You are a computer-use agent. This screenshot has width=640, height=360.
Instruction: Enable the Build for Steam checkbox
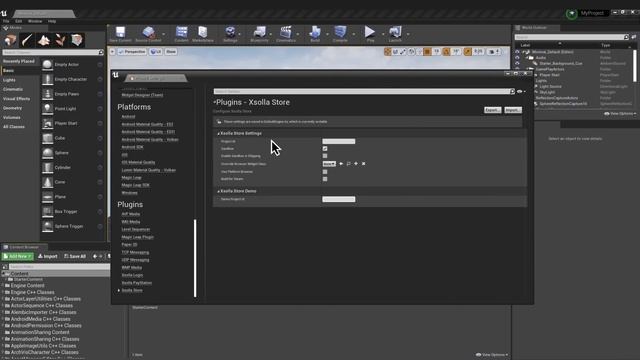click(325, 179)
